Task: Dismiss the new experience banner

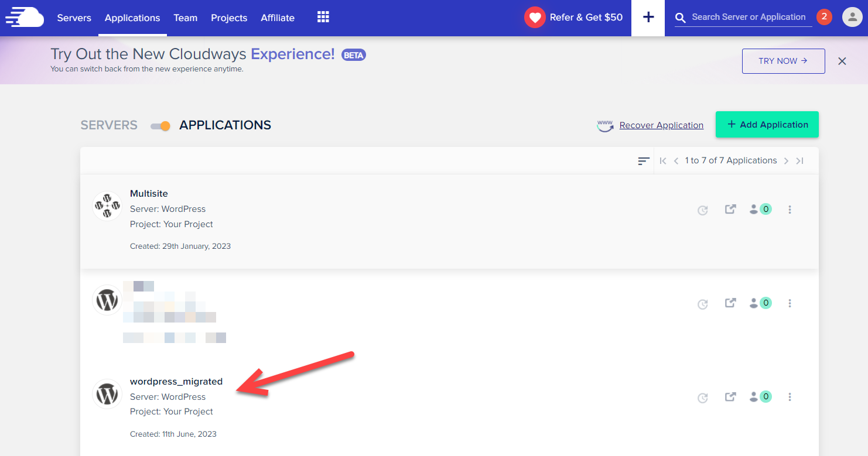Action: (842, 61)
